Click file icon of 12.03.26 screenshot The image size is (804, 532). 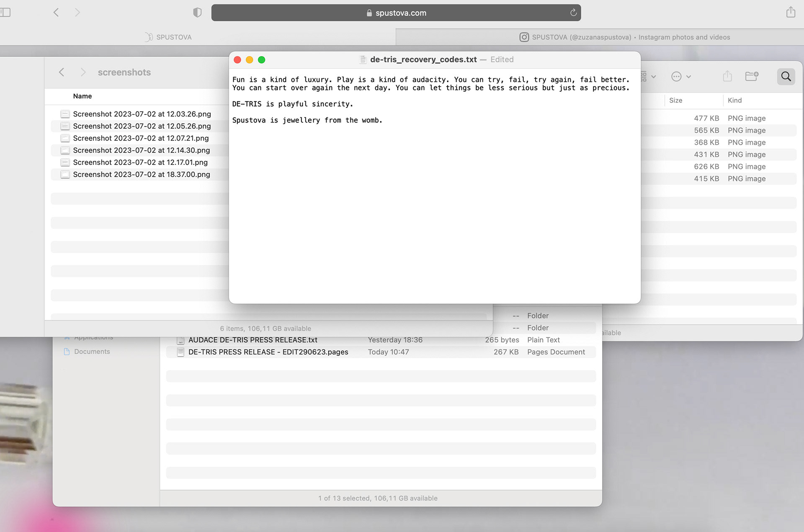coord(65,114)
